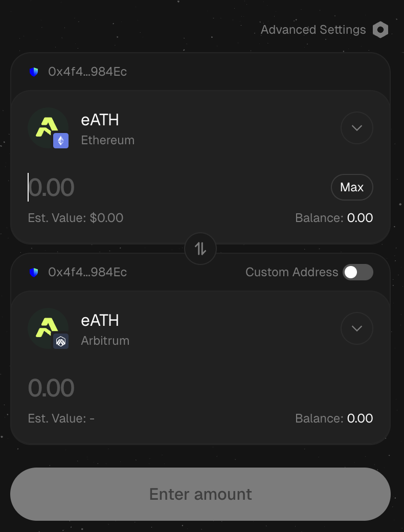This screenshot has width=404, height=532.
Task: Expand the source token dropdown chevron
Action: (x=356, y=128)
